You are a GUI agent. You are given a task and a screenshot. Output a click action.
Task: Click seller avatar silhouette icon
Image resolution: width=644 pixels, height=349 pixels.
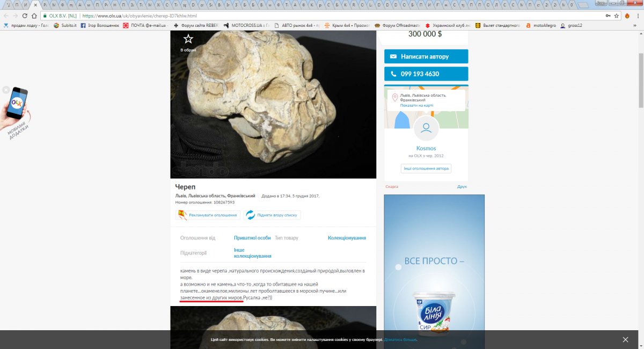coord(426,129)
